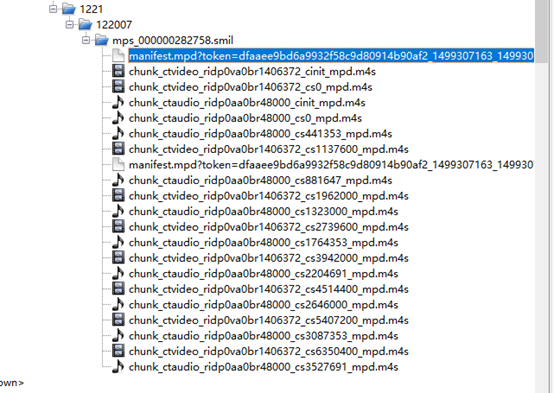Select chunk_ctvideo_ridp0va0br1406372_cs0_mpd.m4s
Viewport: 554px width, 393px height.
[x=251, y=87]
